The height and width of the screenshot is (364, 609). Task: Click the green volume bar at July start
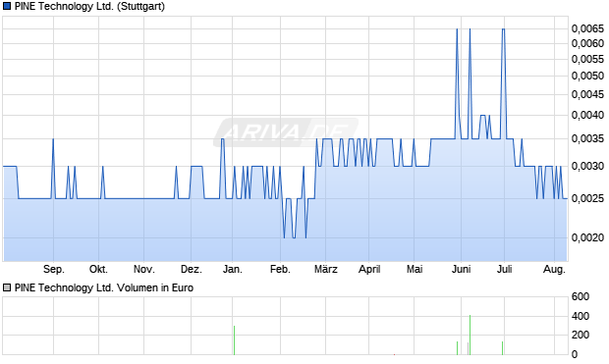tap(502, 348)
